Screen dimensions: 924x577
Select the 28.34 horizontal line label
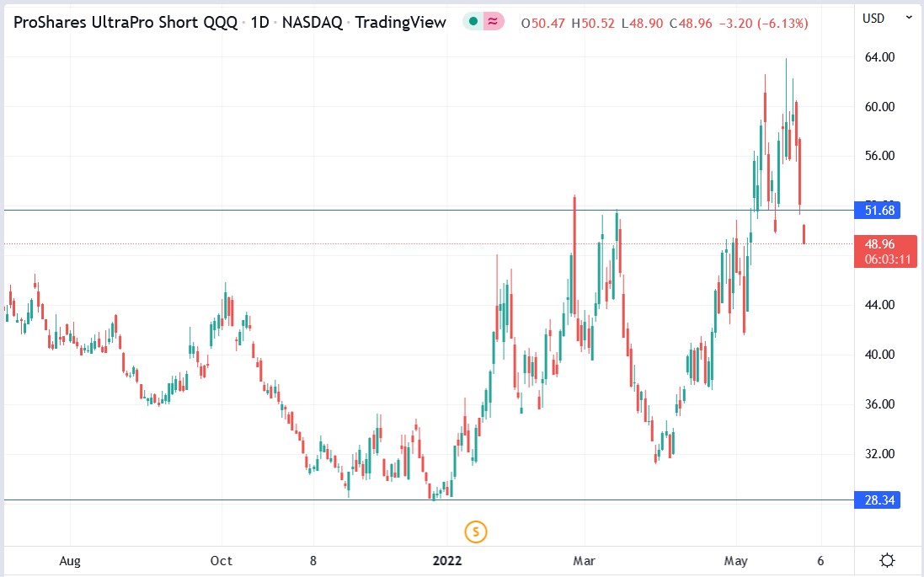click(877, 500)
